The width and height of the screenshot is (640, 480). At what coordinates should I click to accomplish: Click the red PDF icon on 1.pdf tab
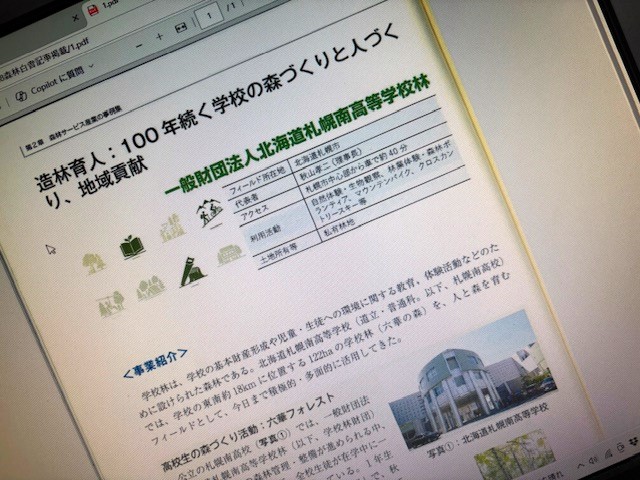93,11
